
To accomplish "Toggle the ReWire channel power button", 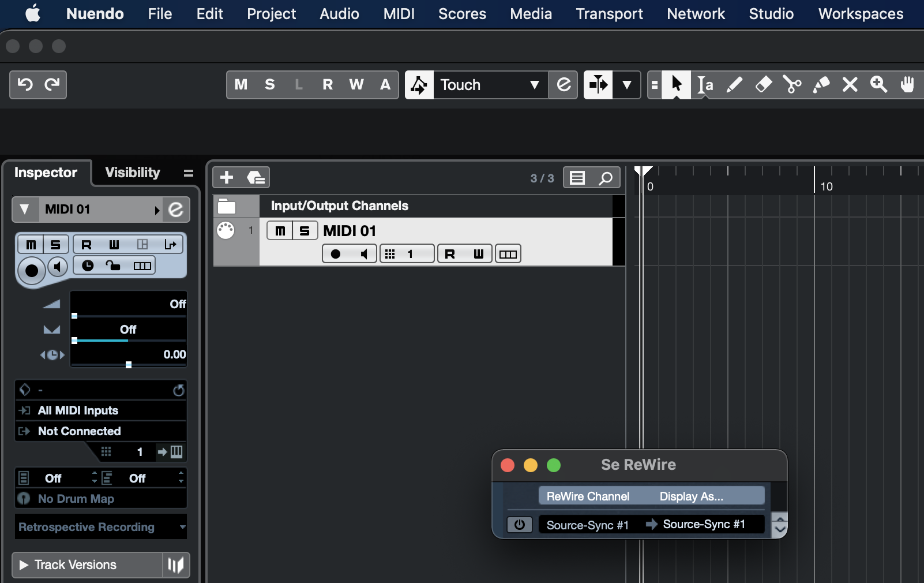I will point(519,525).
